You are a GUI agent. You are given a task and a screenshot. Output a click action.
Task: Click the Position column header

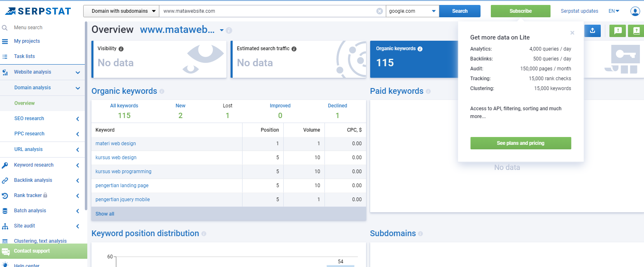tap(270, 130)
